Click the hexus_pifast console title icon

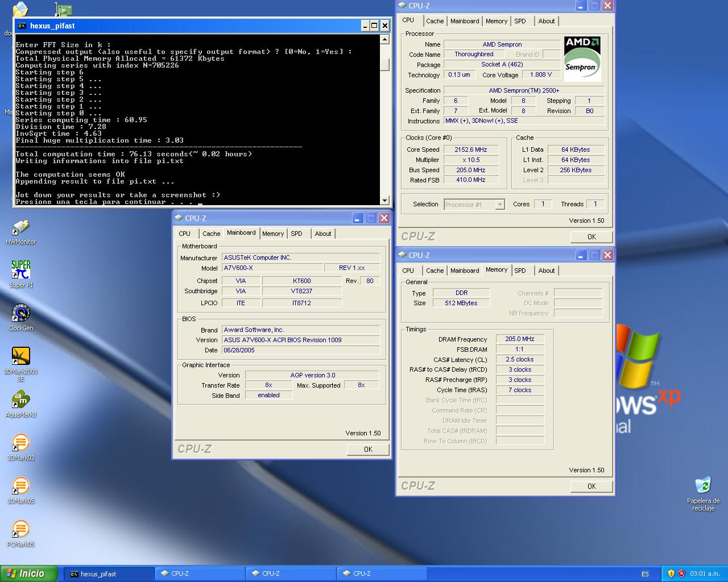click(22, 26)
